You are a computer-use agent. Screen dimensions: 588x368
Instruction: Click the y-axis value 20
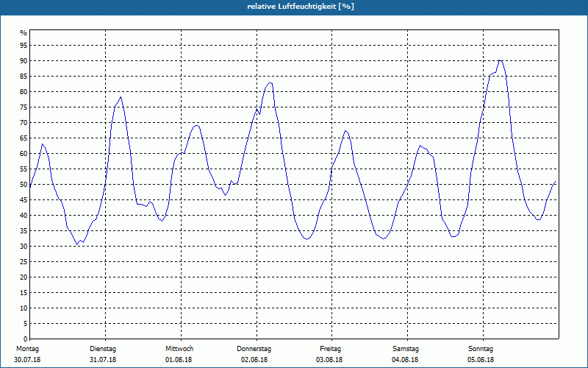24,277
